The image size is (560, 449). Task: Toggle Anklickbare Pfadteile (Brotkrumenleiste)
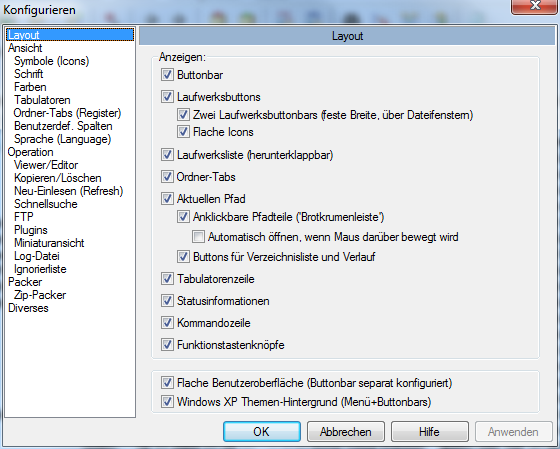[x=183, y=217]
